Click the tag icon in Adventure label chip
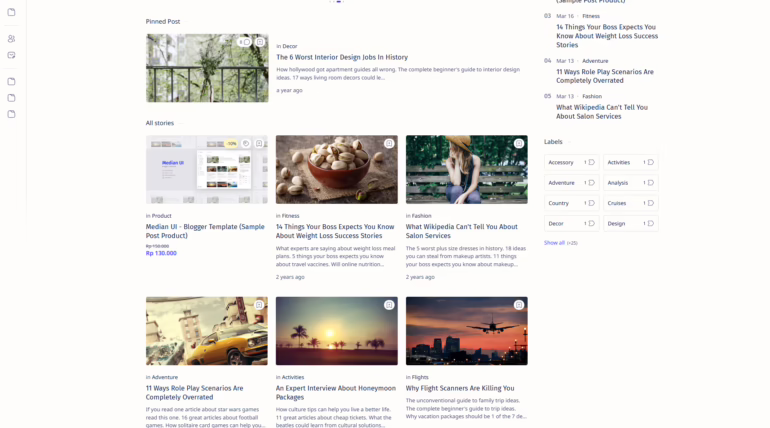 [591, 183]
